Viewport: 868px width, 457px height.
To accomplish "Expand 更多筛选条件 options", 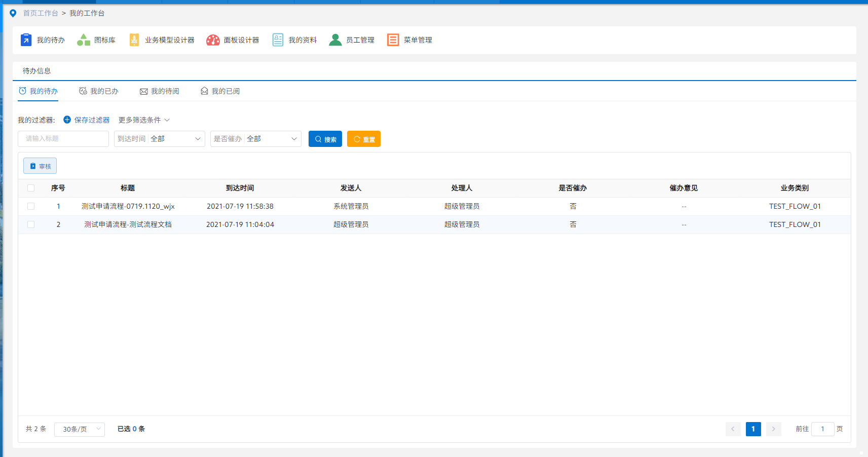I will (144, 120).
